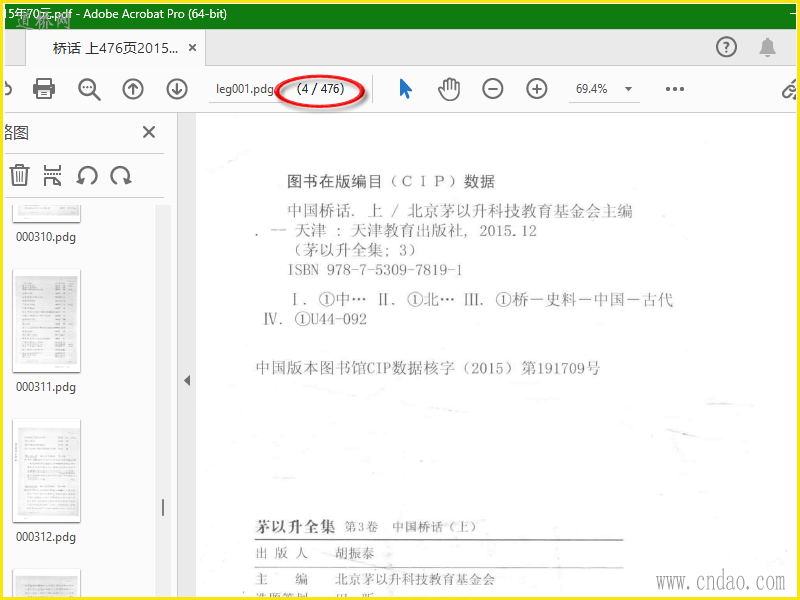Close the document tab 桥话 上476页2015
Viewport: 800px width, 600px height.
[192, 48]
